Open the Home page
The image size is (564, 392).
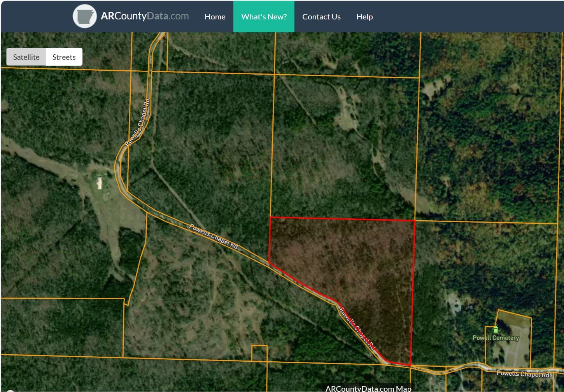point(215,17)
